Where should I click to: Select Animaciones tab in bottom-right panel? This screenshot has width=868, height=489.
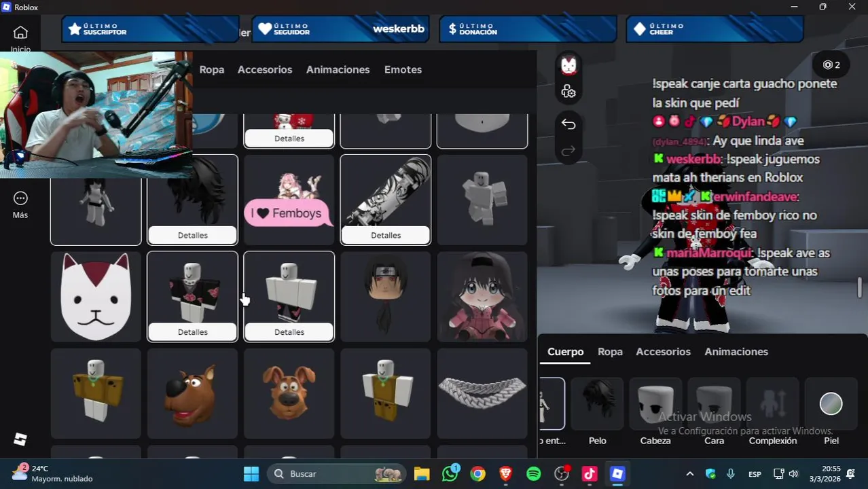736,351
